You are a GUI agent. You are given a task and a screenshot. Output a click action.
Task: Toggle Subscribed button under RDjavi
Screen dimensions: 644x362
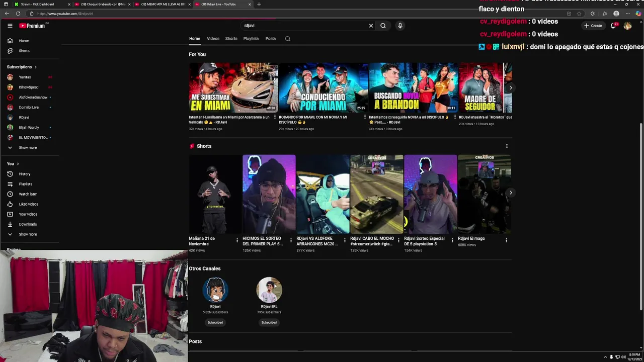(x=215, y=322)
